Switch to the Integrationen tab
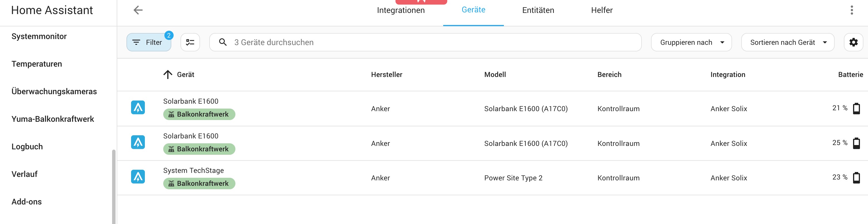Image resolution: width=868 pixels, height=224 pixels. 401,10
